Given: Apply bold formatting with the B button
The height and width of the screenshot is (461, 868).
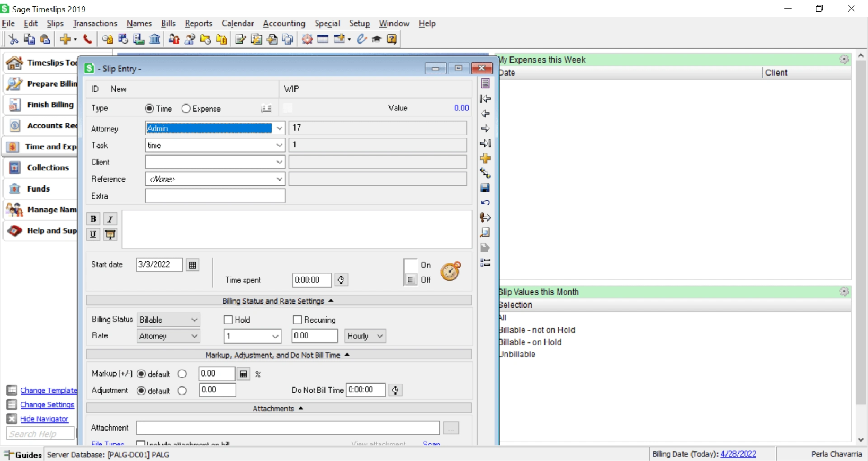Looking at the screenshot, I should click(93, 219).
